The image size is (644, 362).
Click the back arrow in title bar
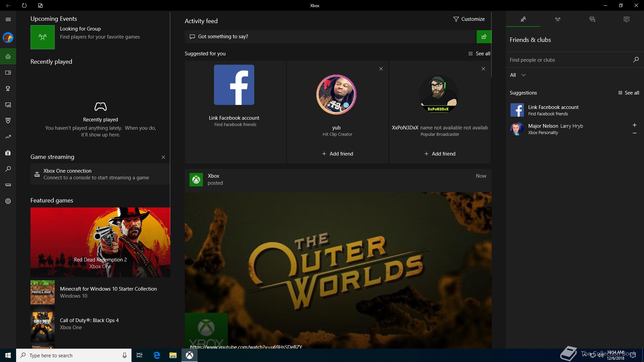point(8,5)
